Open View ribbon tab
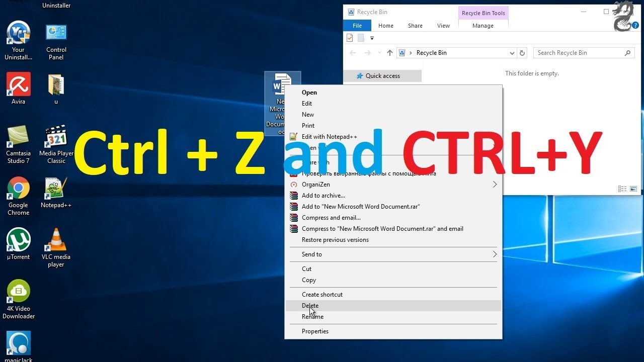The height and width of the screenshot is (362, 644). tap(443, 26)
